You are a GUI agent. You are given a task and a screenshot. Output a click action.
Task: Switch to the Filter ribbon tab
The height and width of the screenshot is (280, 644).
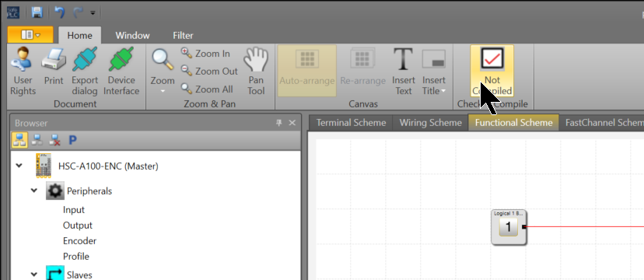183,35
